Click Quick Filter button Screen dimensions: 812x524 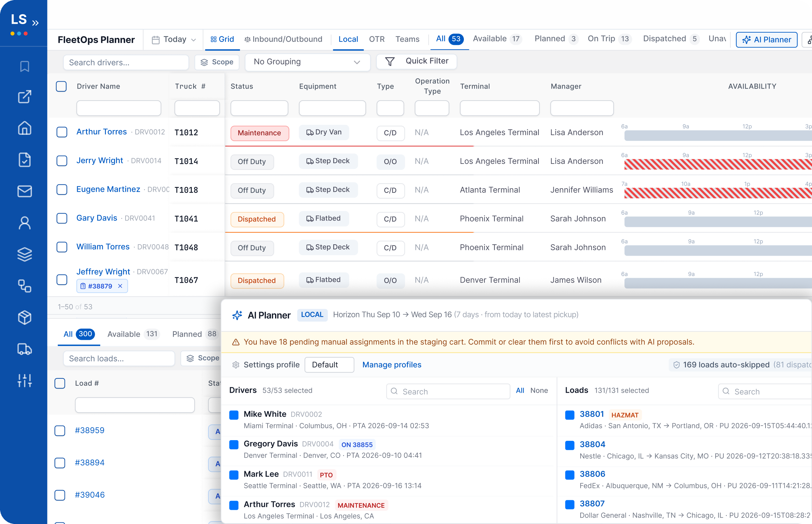click(x=416, y=61)
